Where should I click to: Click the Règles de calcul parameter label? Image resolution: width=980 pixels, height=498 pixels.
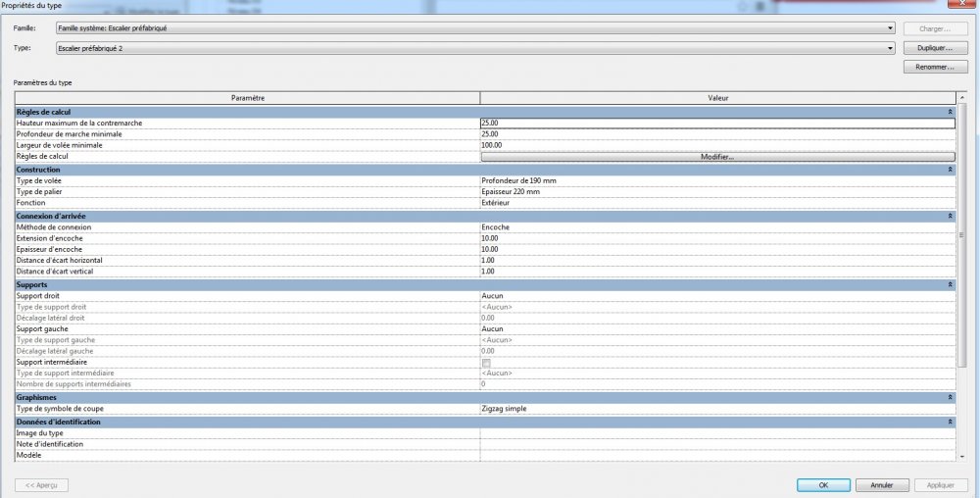42,156
